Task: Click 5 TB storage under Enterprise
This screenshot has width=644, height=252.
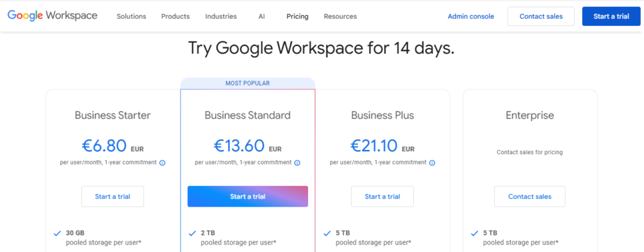Action: click(x=490, y=233)
